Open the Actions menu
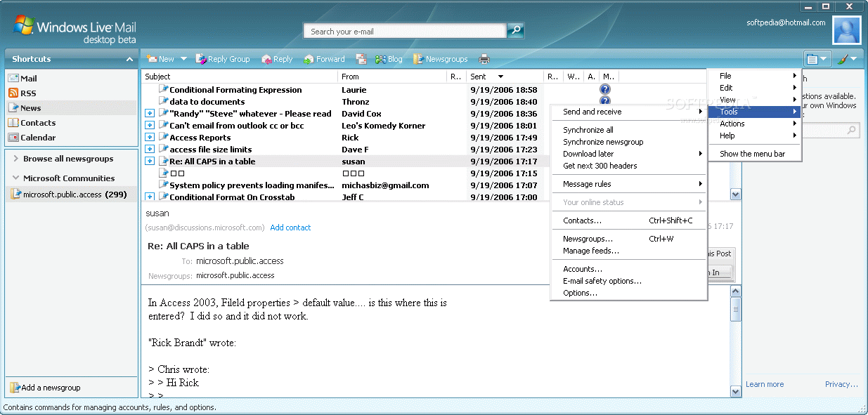The height and width of the screenshot is (415, 868). (755, 124)
